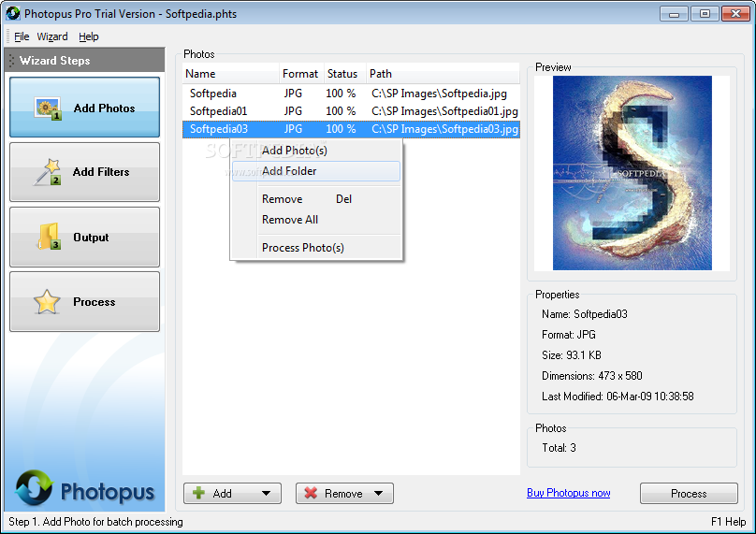The image size is (756, 534).
Task: Click the yellow folder icon on Output
Action: pos(49,237)
